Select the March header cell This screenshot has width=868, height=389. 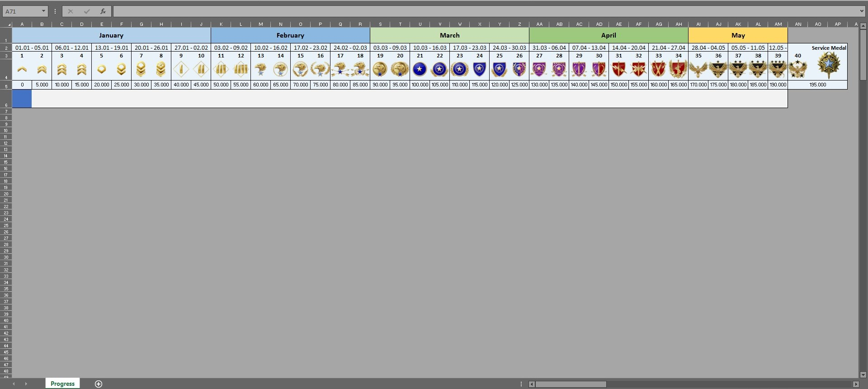point(449,35)
